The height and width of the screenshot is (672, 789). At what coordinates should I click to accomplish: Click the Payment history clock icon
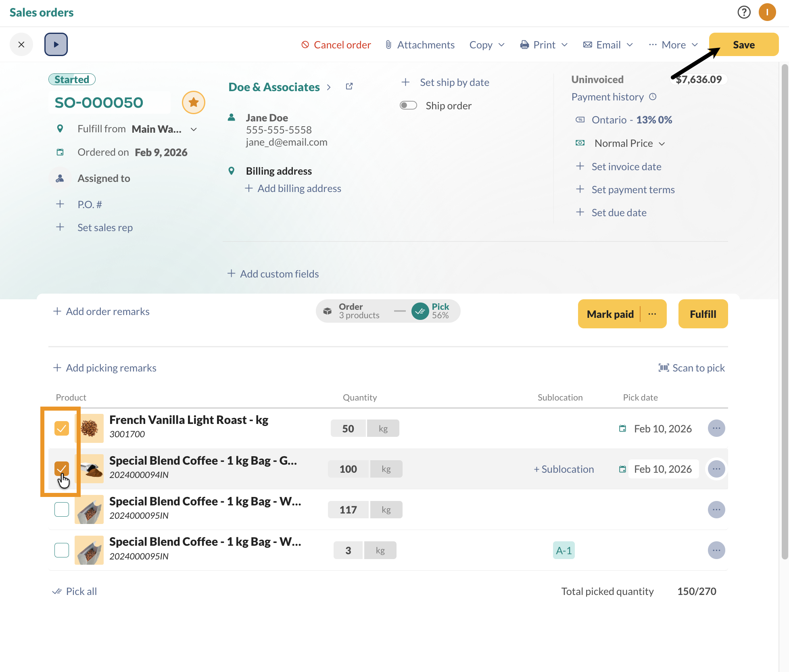tap(653, 96)
